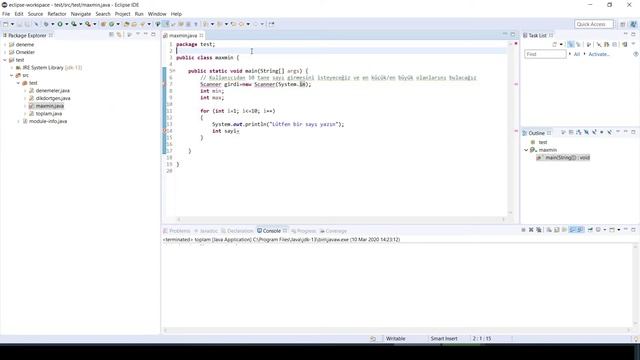640x360 pixels.
Task: Toggle Focus on Workweek in Task List
Action: coord(589,44)
